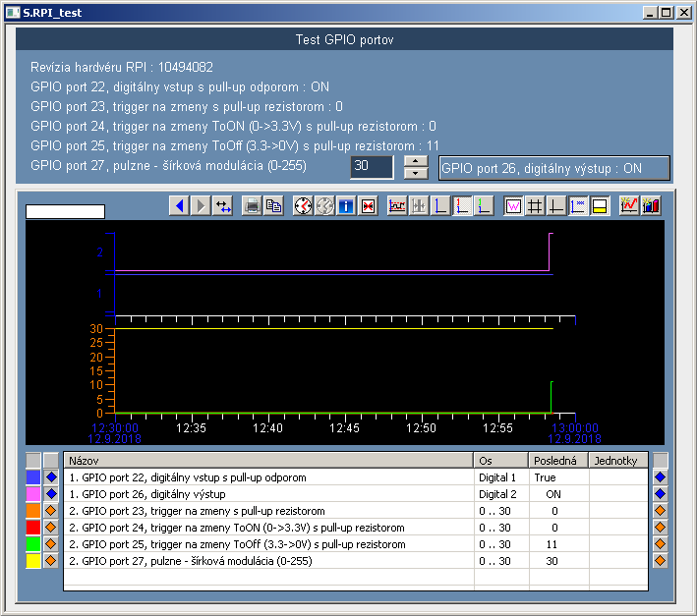The height and width of the screenshot is (616, 697).
Task: Click the bar chart icon at toolbar end
Action: 650,205
